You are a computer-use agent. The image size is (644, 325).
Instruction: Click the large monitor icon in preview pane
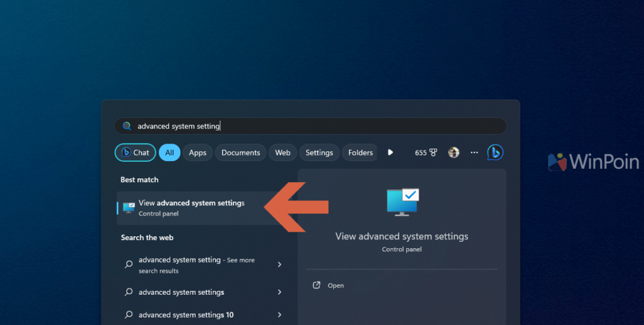tap(402, 202)
